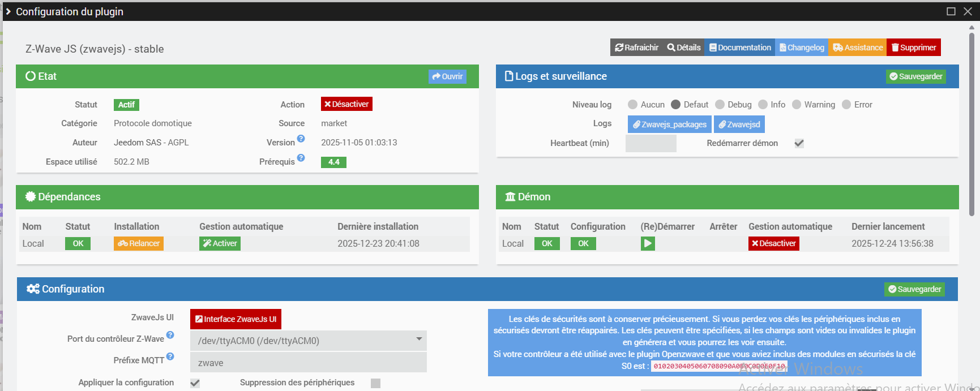Click the market source value
Screen dimensions: 980x391
click(x=334, y=123)
